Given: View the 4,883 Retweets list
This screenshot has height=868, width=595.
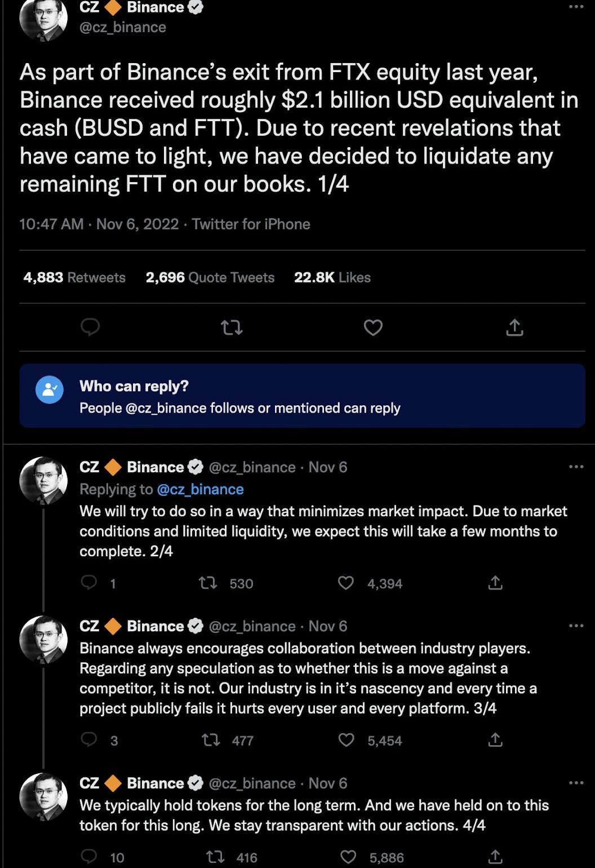Looking at the screenshot, I should (x=74, y=277).
